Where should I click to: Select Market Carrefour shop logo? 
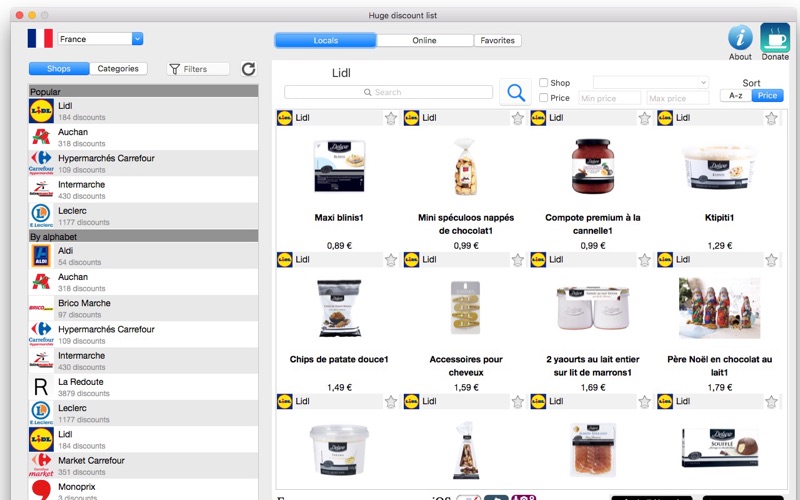[41, 465]
